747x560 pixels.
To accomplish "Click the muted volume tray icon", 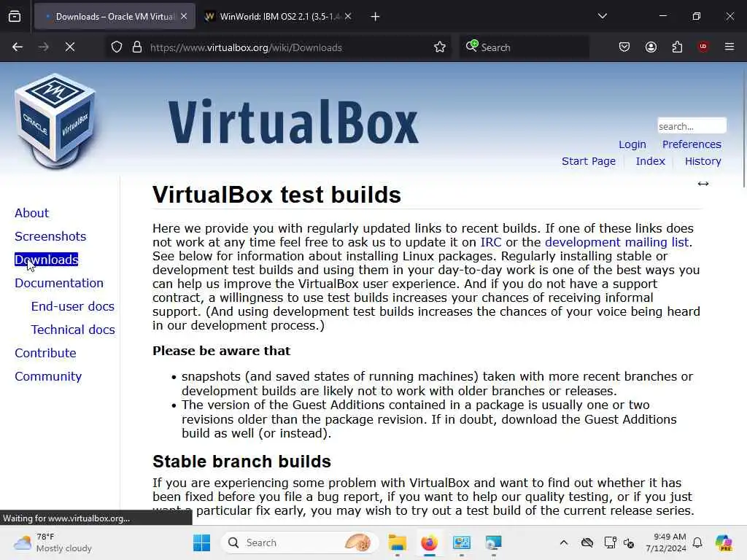I will pyautogui.click(x=629, y=542).
